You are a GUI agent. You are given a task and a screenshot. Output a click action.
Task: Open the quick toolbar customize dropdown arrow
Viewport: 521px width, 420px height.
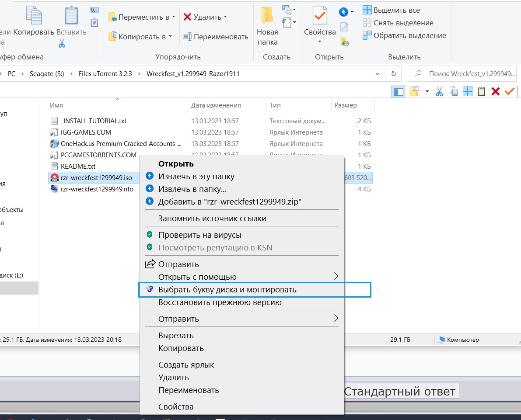pos(427,91)
